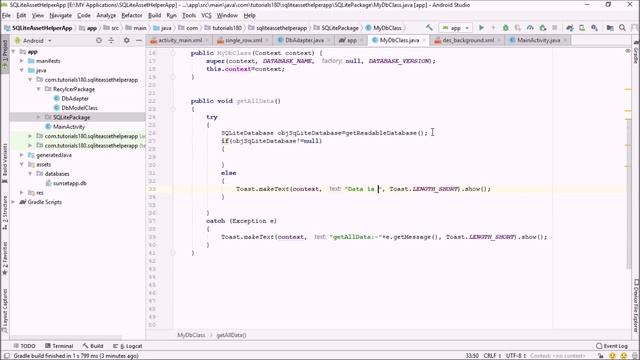Open Project panel settings gear icon
The height and width of the screenshot is (360, 640).
(x=127, y=40)
